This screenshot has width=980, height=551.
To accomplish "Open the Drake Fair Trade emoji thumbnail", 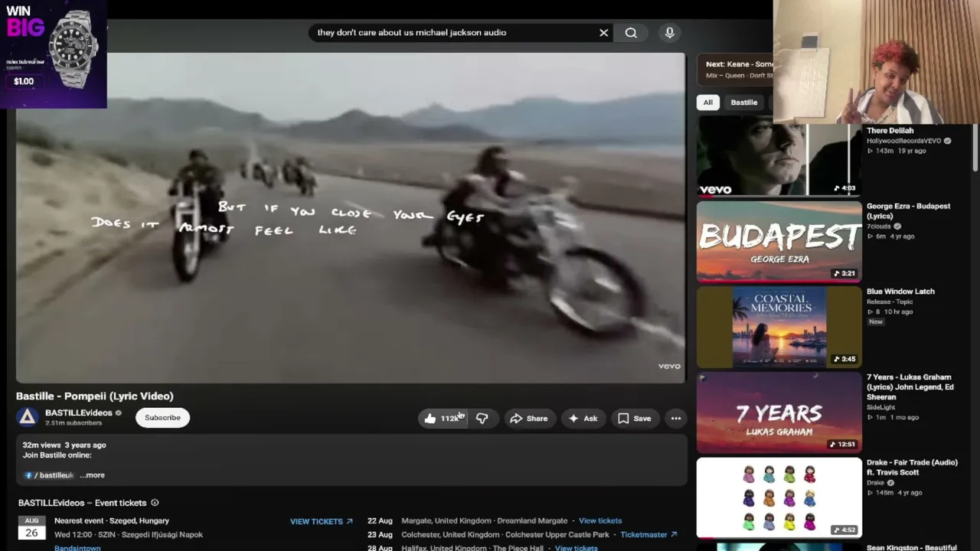I will point(779,498).
